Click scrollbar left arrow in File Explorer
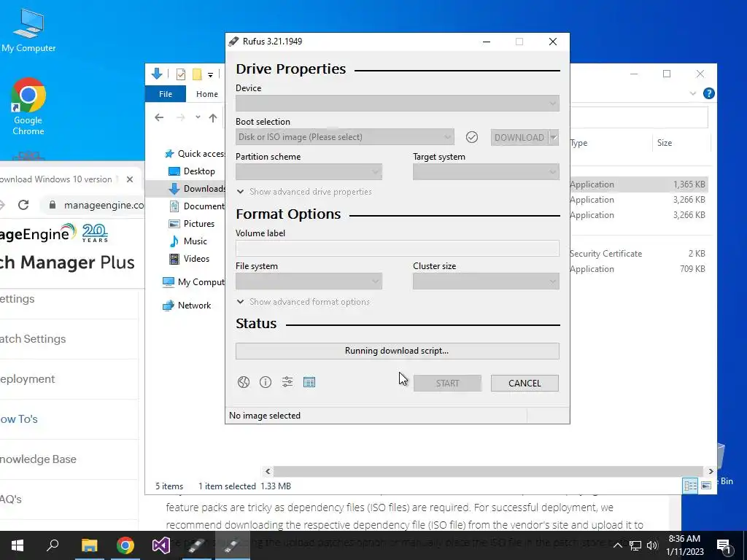747x560 pixels. pyautogui.click(x=268, y=472)
